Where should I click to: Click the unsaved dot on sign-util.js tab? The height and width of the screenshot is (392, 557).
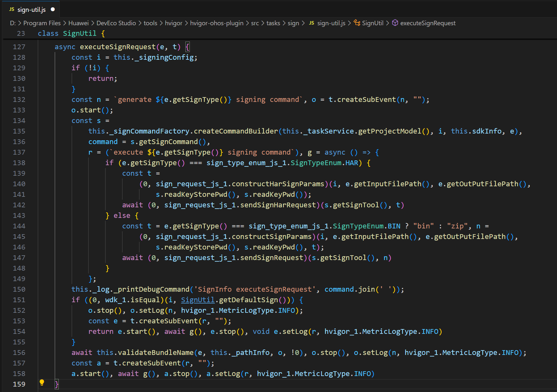(x=53, y=9)
